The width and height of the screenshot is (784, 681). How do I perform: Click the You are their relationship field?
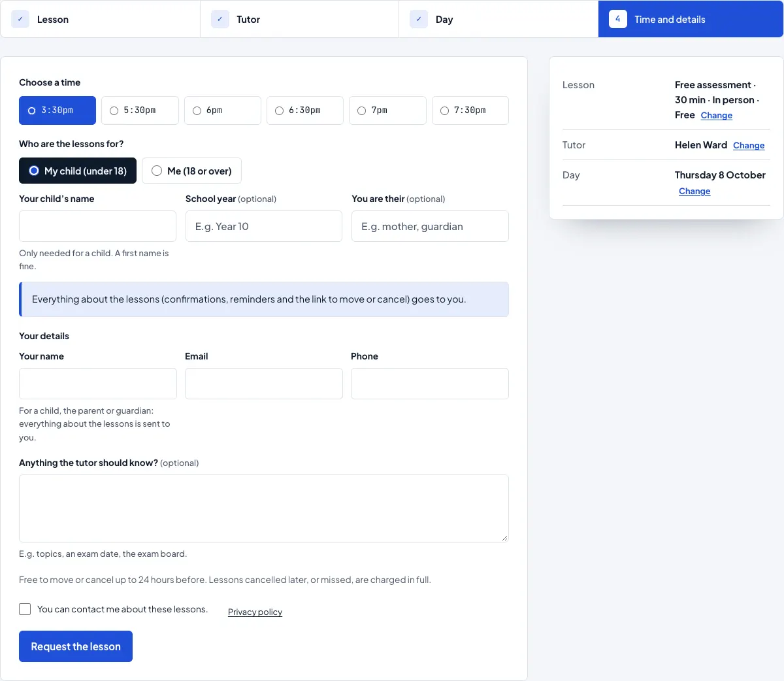click(430, 226)
